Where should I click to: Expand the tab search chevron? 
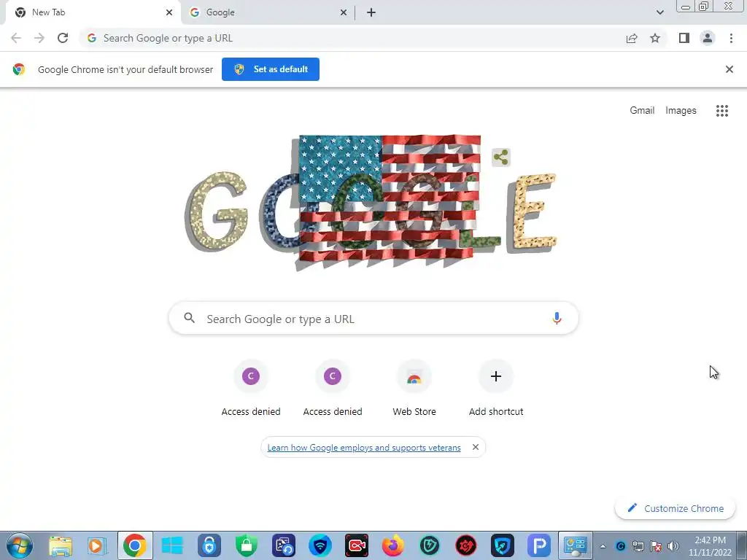click(659, 12)
